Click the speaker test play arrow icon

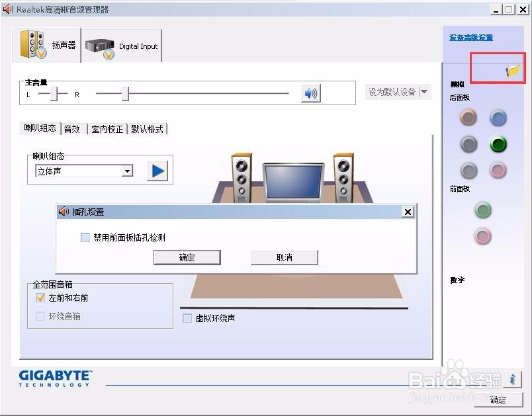(x=157, y=171)
